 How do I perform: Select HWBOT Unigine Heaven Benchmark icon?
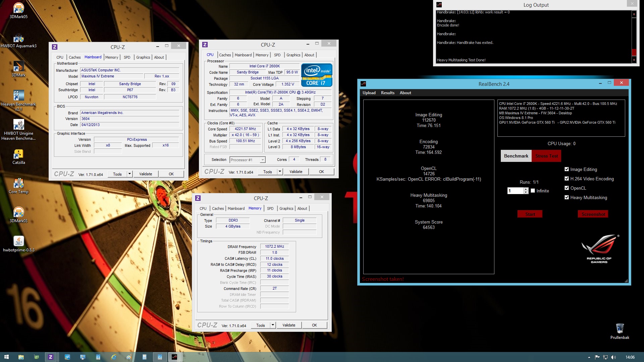[x=18, y=130]
